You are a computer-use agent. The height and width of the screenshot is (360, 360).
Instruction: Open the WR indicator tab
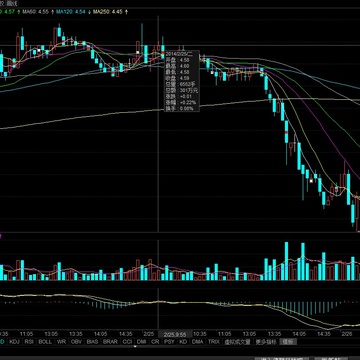(x=61, y=342)
